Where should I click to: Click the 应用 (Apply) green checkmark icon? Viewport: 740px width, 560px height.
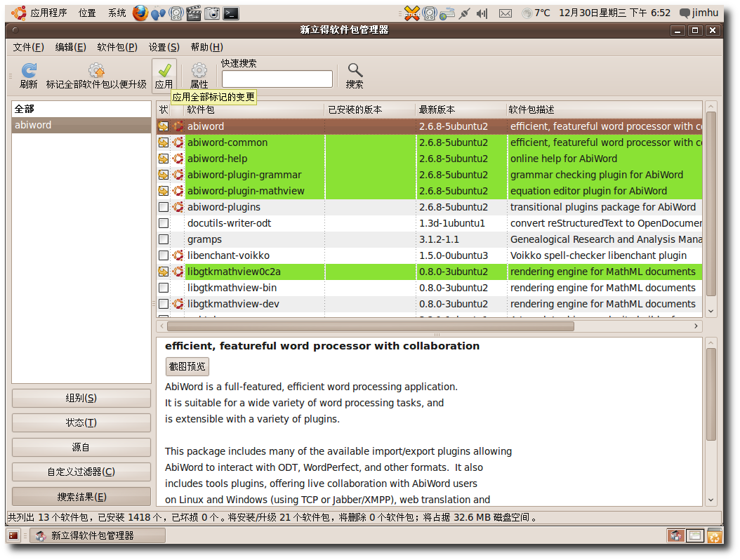pos(164,71)
